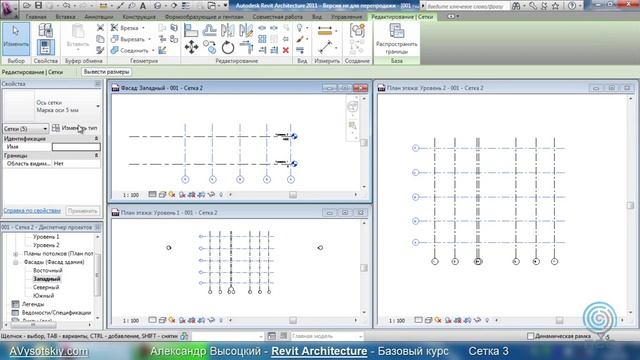This screenshot has width=640, height=360.
Task: Click Распространить границы tool
Action: tap(396, 39)
